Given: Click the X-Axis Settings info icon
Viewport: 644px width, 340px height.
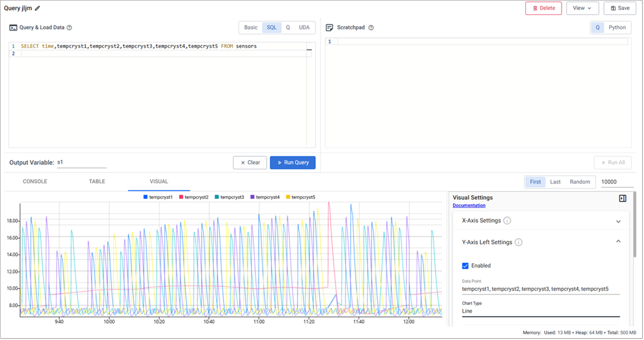Looking at the screenshot, I should [507, 221].
